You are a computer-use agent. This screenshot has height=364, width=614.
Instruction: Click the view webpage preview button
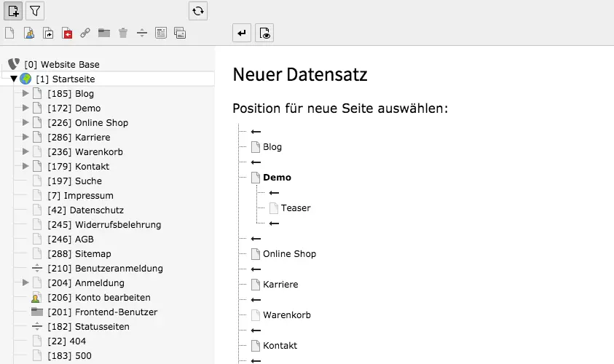pyautogui.click(x=264, y=33)
